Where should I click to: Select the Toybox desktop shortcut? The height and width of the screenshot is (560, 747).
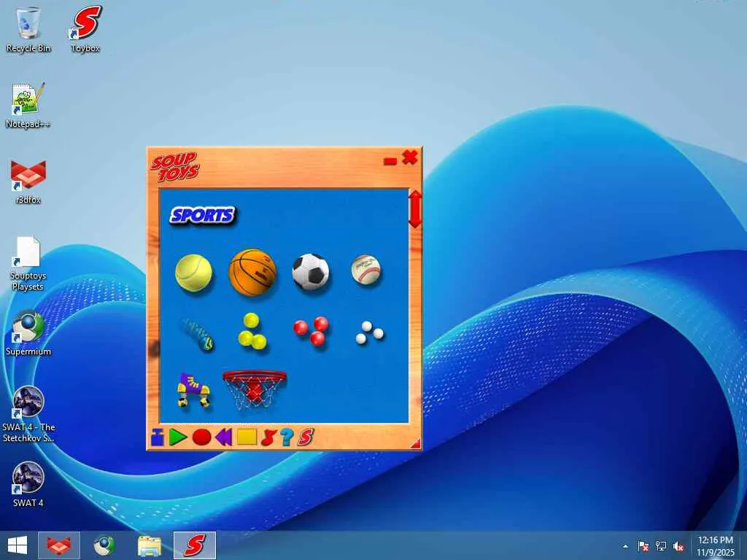[85, 29]
